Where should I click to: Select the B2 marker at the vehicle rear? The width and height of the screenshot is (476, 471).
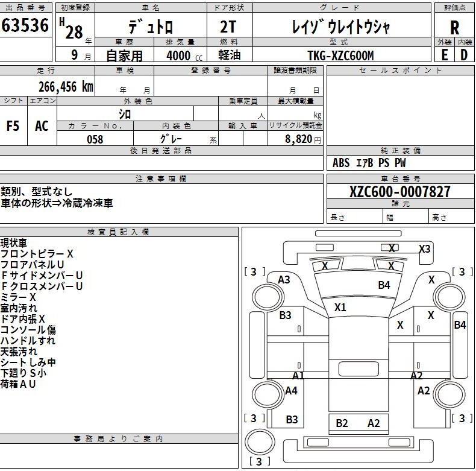pos(342,423)
